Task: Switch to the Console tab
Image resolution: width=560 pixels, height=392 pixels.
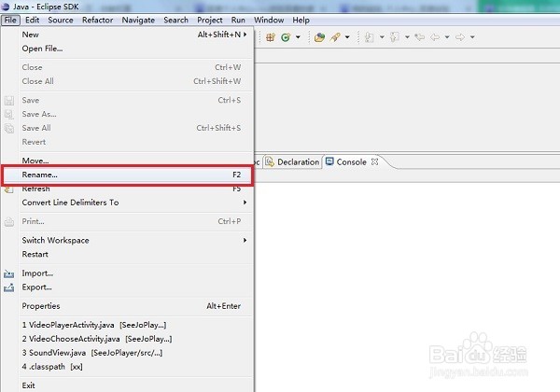Action: (351, 162)
